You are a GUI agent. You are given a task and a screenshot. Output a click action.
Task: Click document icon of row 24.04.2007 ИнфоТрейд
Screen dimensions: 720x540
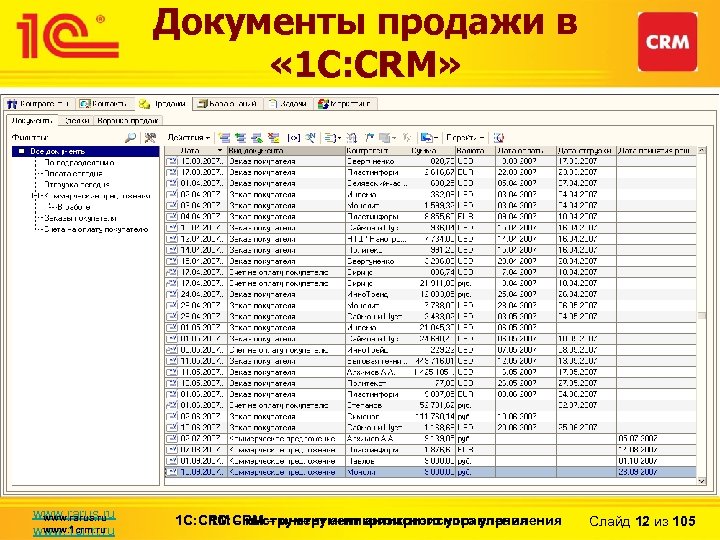(x=172, y=294)
